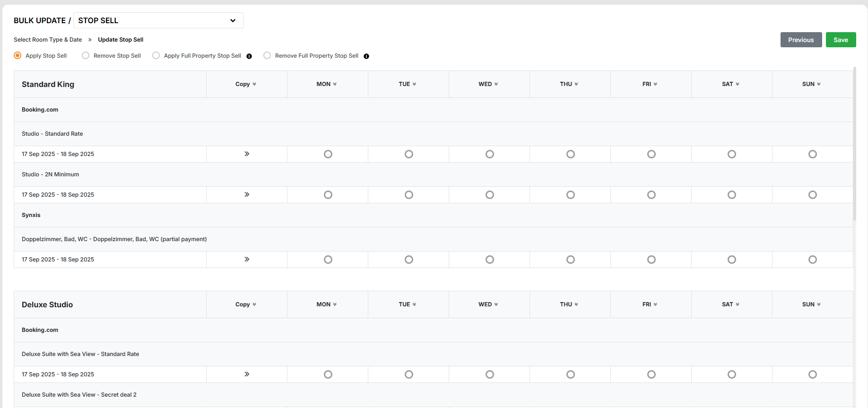Choose Apply Full Property Stop Sell option
Viewport: 868px width, 408px height.
(x=156, y=56)
